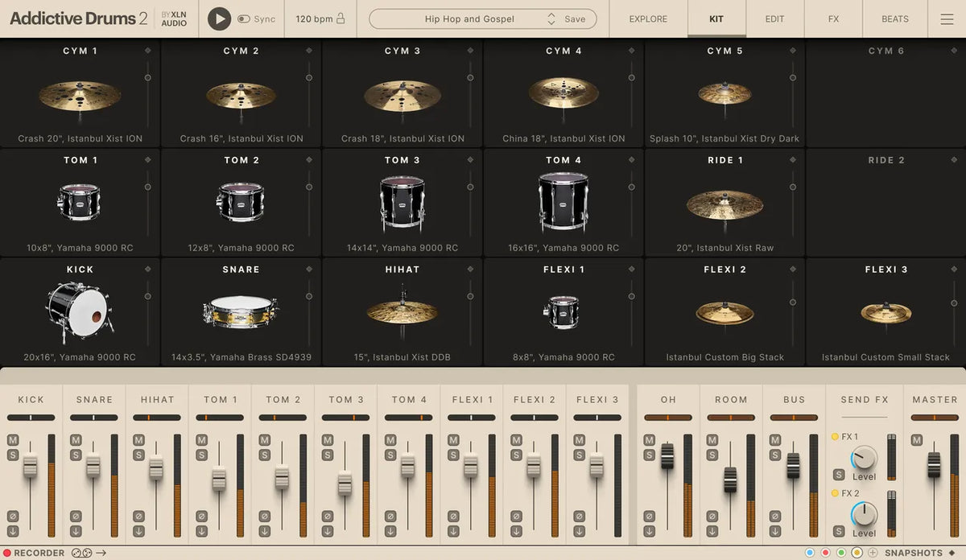This screenshot has width=966, height=560.
Task: Click the arrow icon next to RECORDER
Action: pos(100,553)
